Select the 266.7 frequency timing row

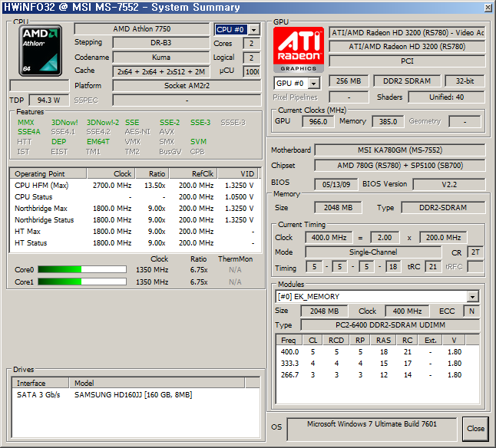point(378,375)
